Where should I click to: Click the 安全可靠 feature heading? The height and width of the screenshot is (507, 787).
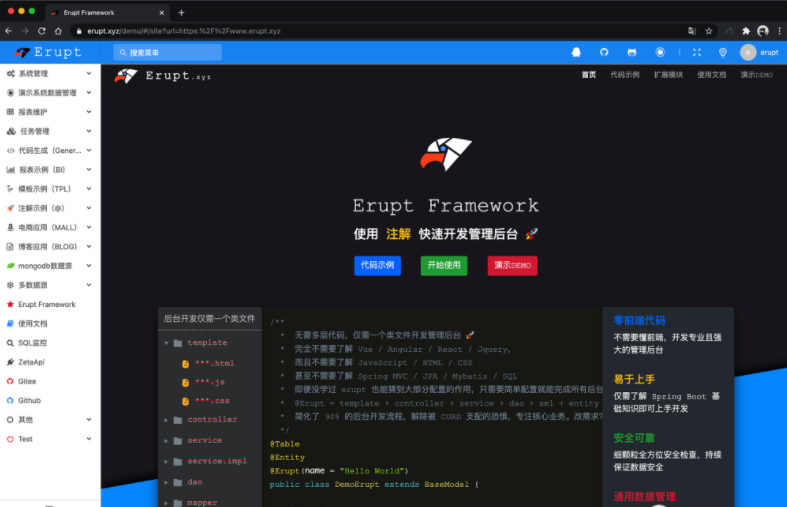click(634, 438)
